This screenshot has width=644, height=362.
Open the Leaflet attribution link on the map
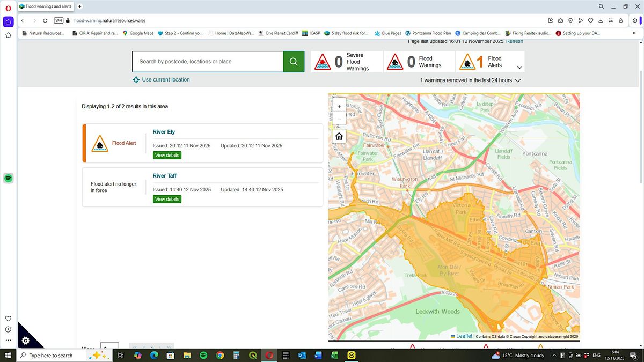click(x=463, y=336)
